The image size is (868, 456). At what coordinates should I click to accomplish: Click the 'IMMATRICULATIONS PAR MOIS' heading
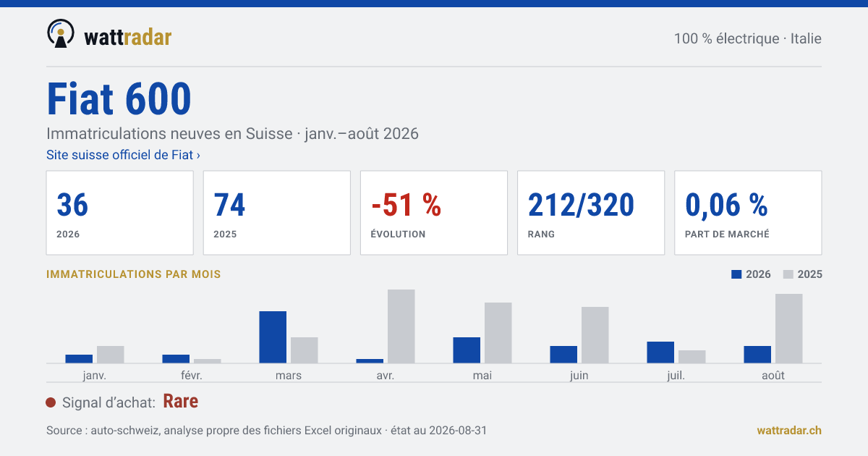134,274
